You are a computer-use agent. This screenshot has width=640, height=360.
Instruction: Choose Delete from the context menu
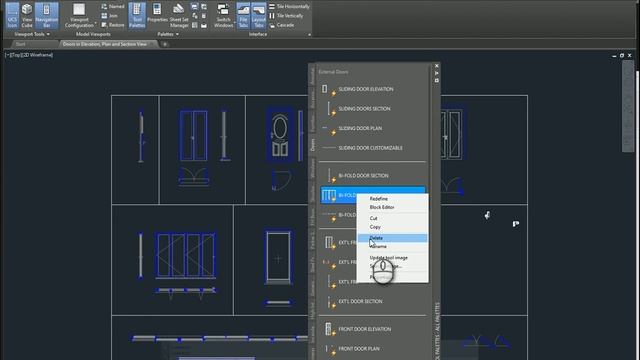[x=393, y=238]
